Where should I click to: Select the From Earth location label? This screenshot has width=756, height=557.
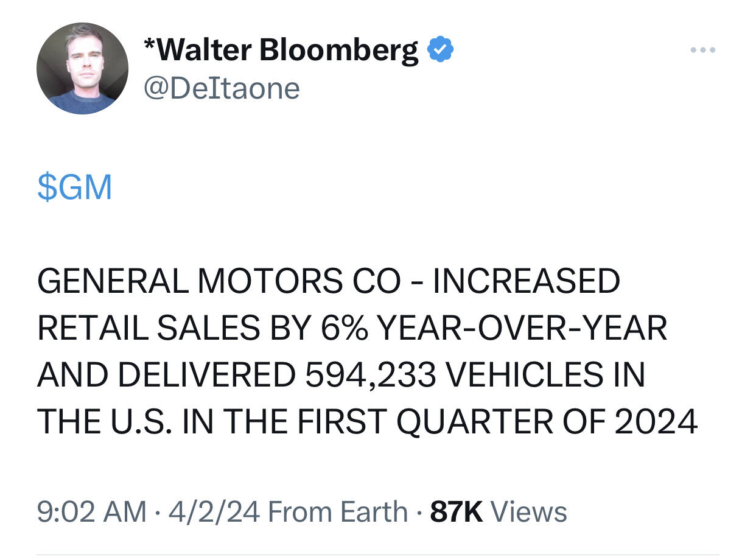tap(338, 511)
